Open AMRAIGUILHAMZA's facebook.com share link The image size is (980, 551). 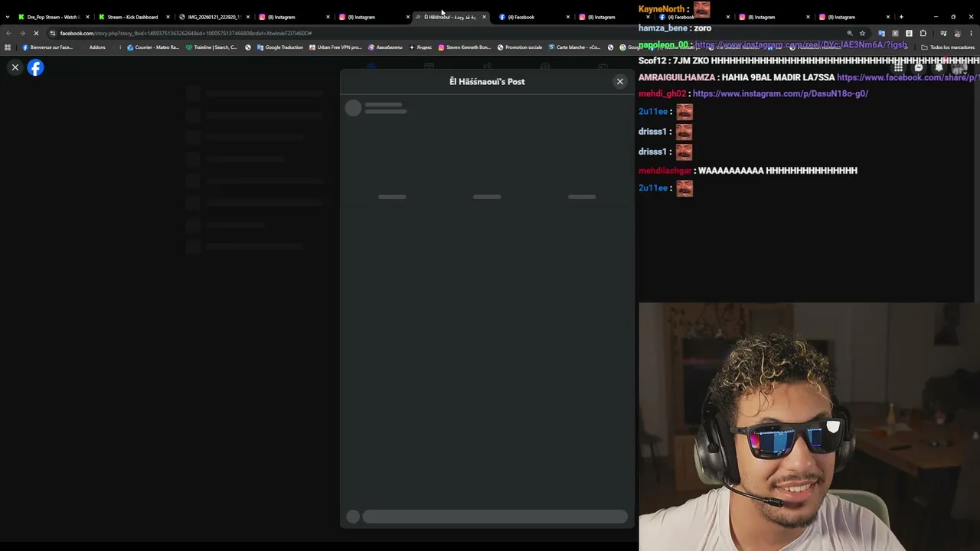908,77
